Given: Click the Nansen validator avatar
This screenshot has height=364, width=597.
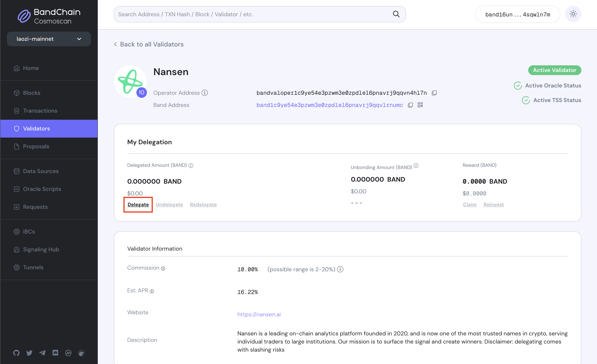Looking at the screenshot, I should click(x=130, y=82).
